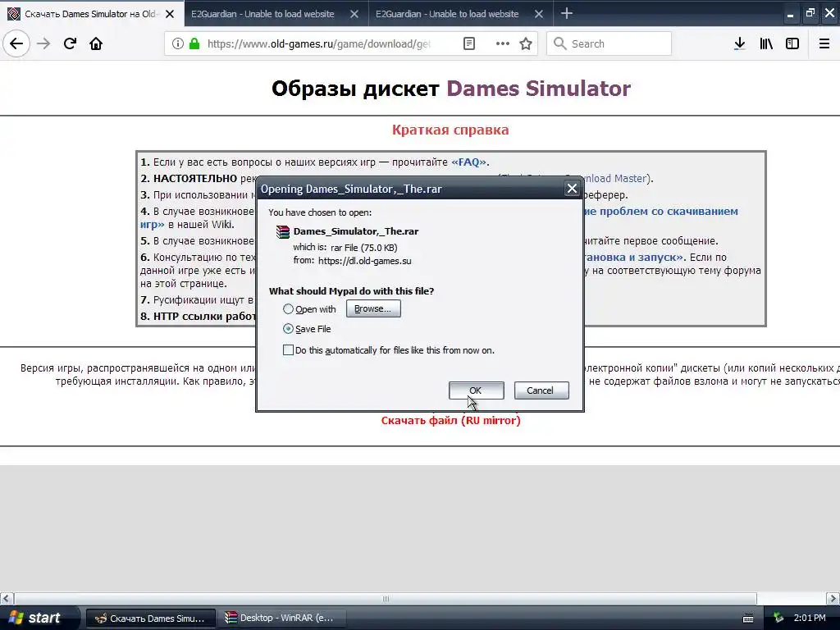Open the Dames Simulator heading link
The height and width of the screenshot is (630, 840).
(x=538, y=89)
